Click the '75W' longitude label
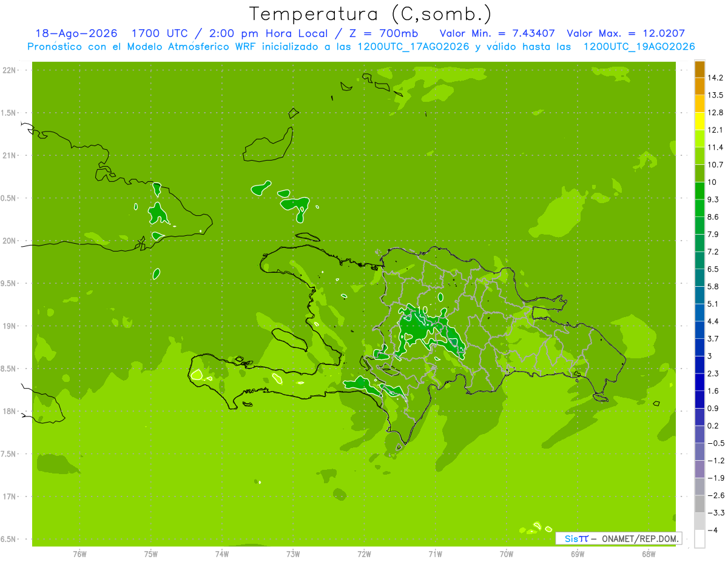This screenshot has width=728, height=562. pos(150,554)
